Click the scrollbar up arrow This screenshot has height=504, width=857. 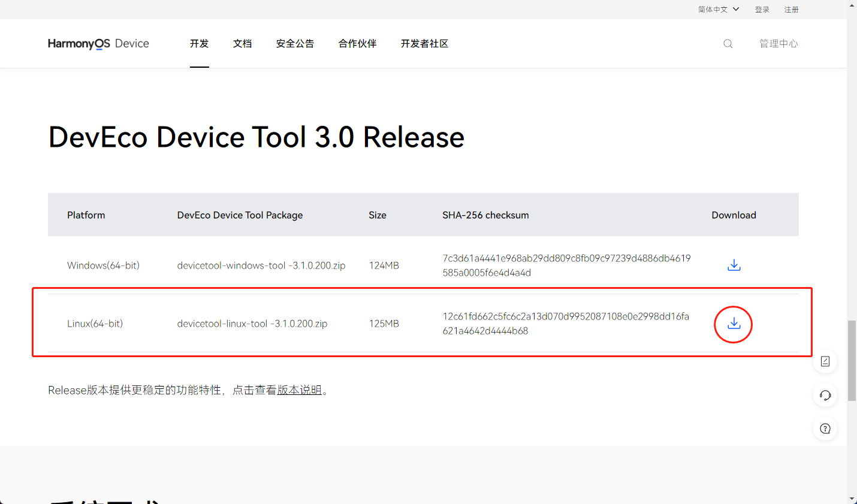[852, 5]
